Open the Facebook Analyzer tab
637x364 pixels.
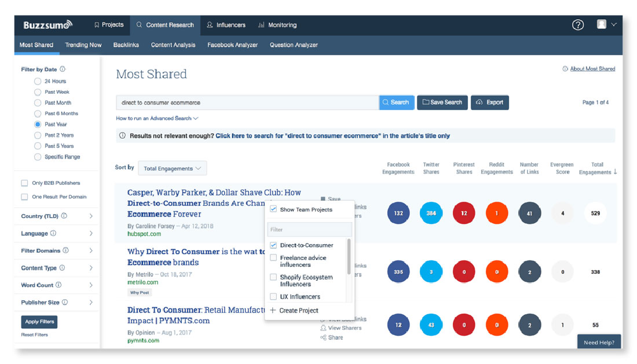point(232,45)
